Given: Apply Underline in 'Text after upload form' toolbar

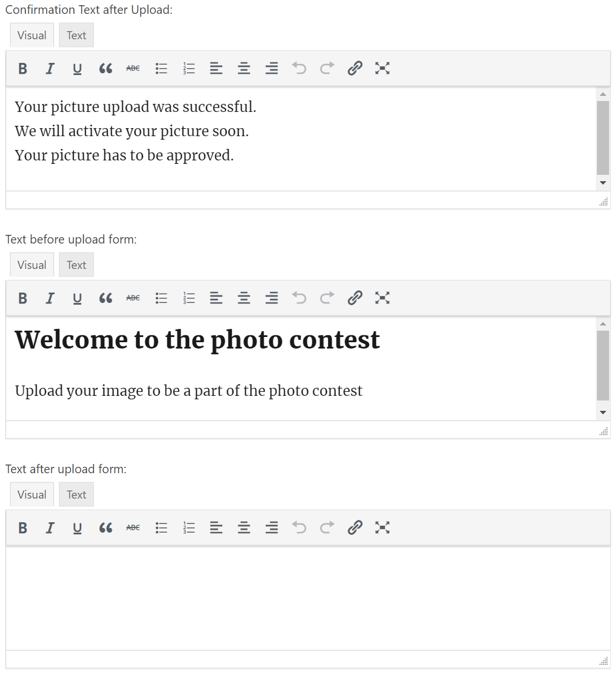Looking at the screenshot, I should click(x=77, y=527).
